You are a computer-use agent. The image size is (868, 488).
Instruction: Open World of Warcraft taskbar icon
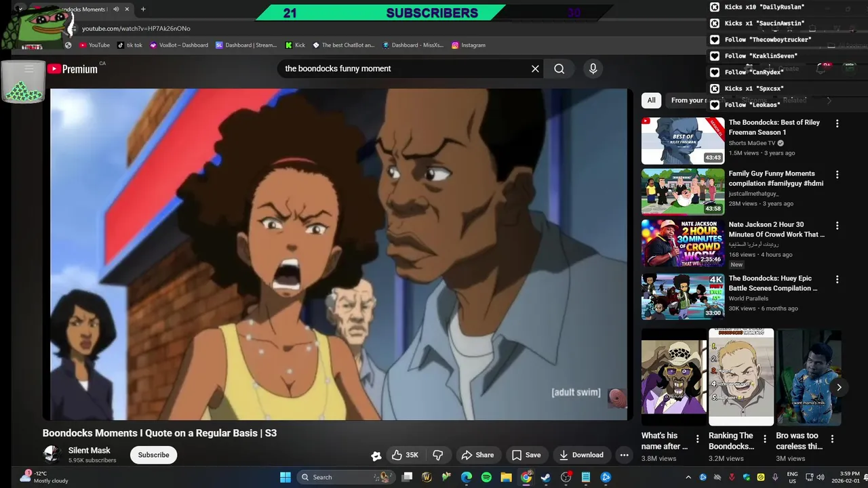coord(427,477)
